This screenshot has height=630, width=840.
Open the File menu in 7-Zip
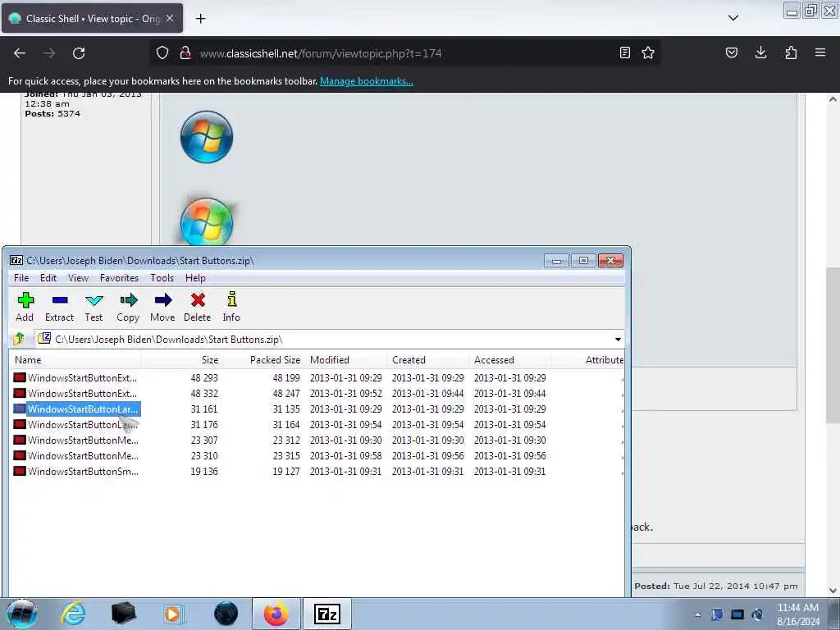(21, 278)
